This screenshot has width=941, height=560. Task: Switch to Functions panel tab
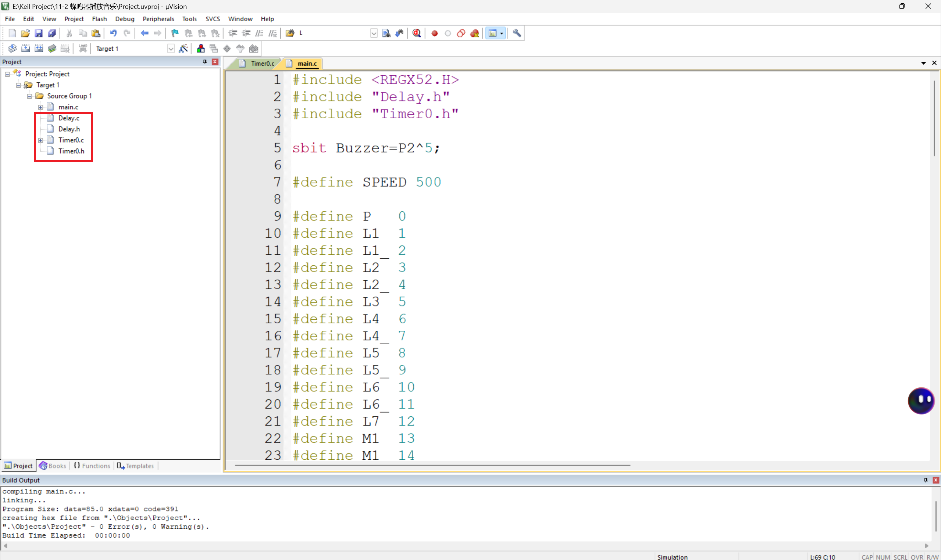92,466
